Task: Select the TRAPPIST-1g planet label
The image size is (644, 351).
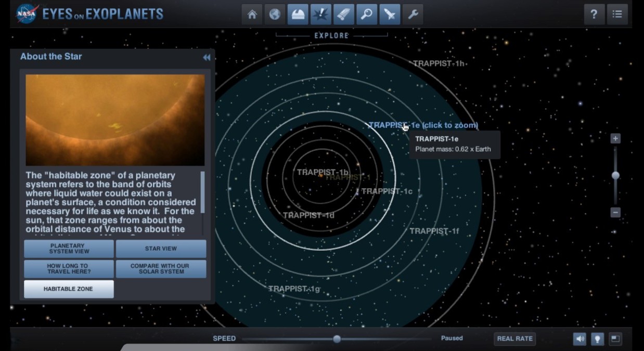Action: coord(294,289)
